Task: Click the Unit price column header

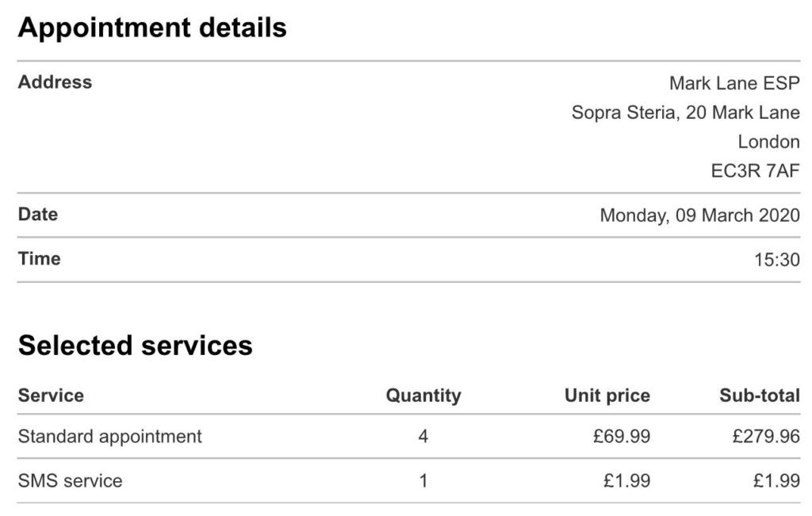Action: 607,396
